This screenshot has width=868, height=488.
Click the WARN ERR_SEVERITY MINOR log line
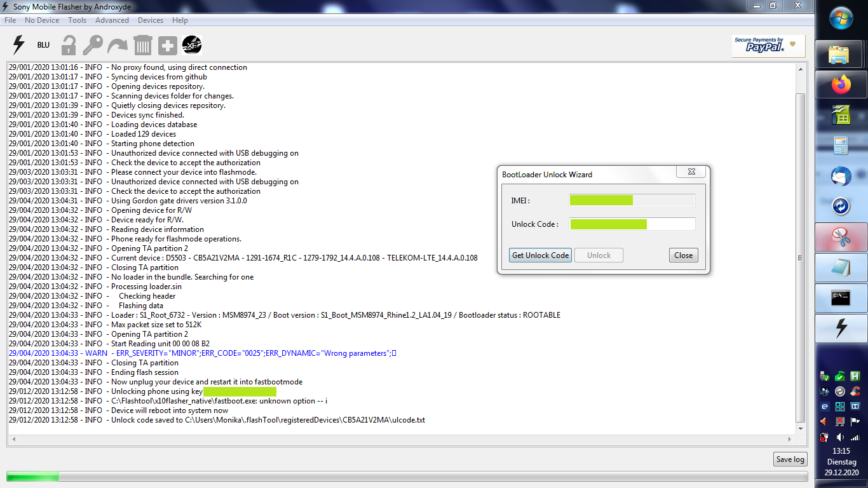pos(203,353)
